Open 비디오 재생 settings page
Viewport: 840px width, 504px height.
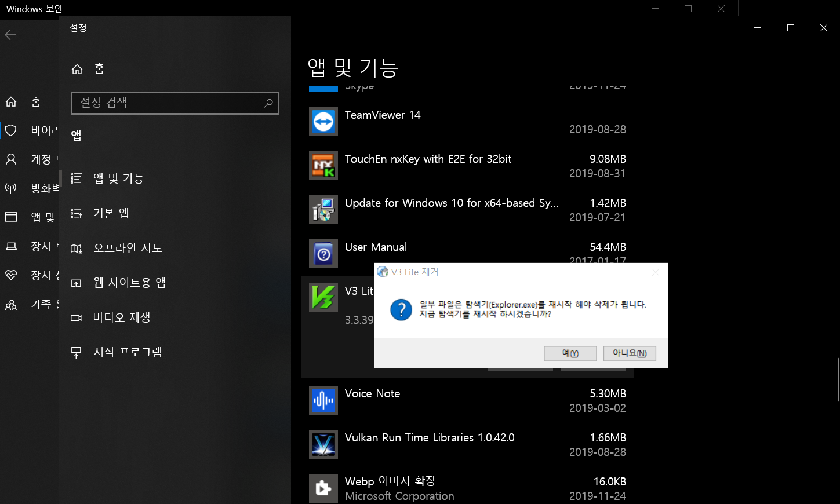coord(174,317)
